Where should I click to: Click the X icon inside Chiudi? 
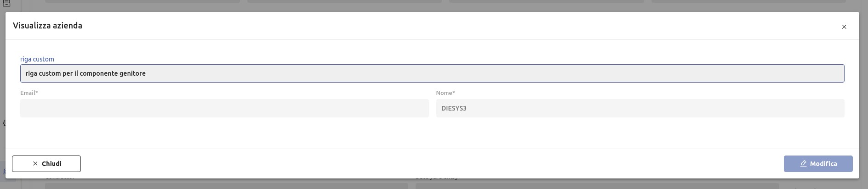pos(35,164)
